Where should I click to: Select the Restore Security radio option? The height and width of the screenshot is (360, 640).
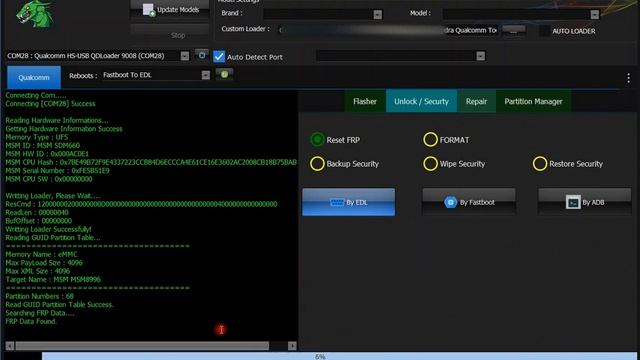pos(540,164)
